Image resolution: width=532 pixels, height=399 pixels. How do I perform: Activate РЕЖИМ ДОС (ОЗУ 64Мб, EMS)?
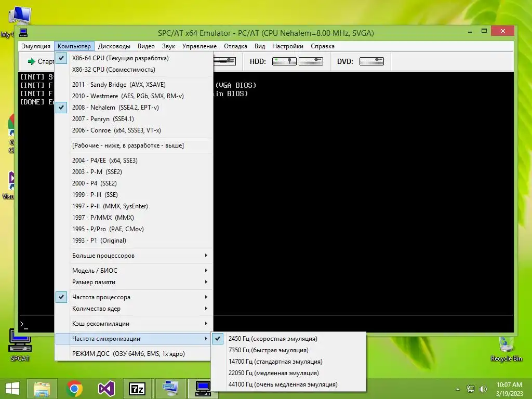coord(134,354)
